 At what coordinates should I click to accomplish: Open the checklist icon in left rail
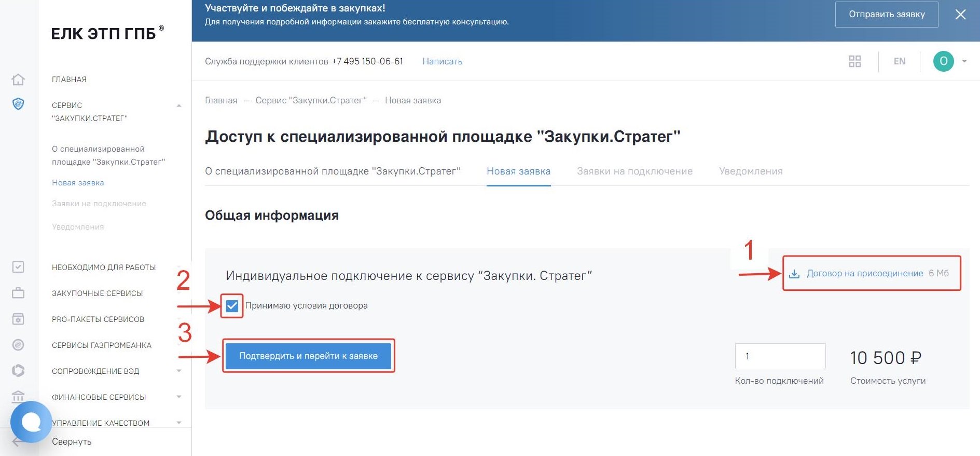tap(18, 267)
